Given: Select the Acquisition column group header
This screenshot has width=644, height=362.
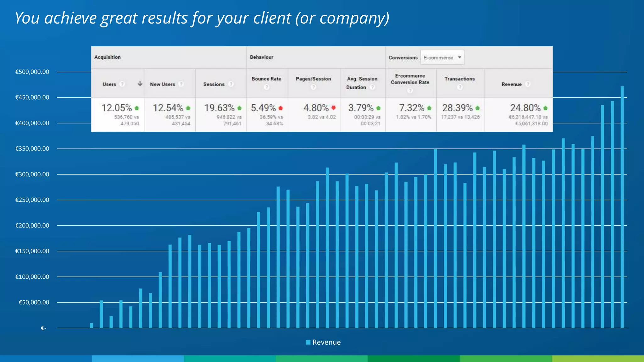Looking at the screenshot, I should 108,57.
